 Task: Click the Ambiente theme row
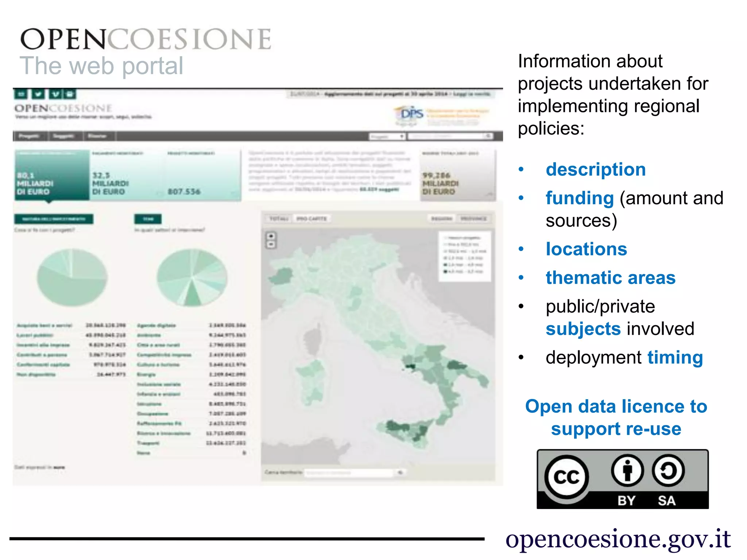(191, 335)
